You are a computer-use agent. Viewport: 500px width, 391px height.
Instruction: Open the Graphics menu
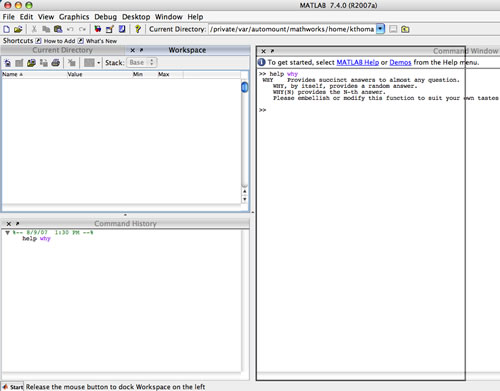74,17
